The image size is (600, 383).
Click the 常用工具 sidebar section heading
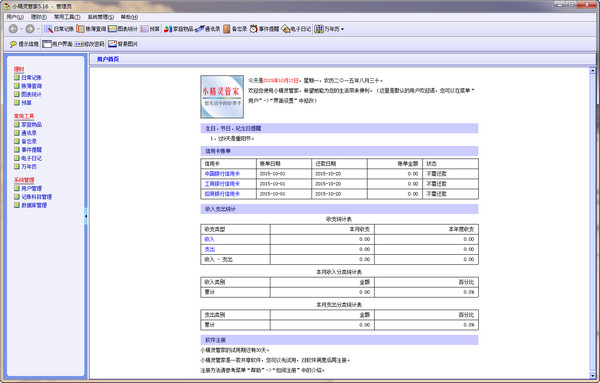[24, 116]
